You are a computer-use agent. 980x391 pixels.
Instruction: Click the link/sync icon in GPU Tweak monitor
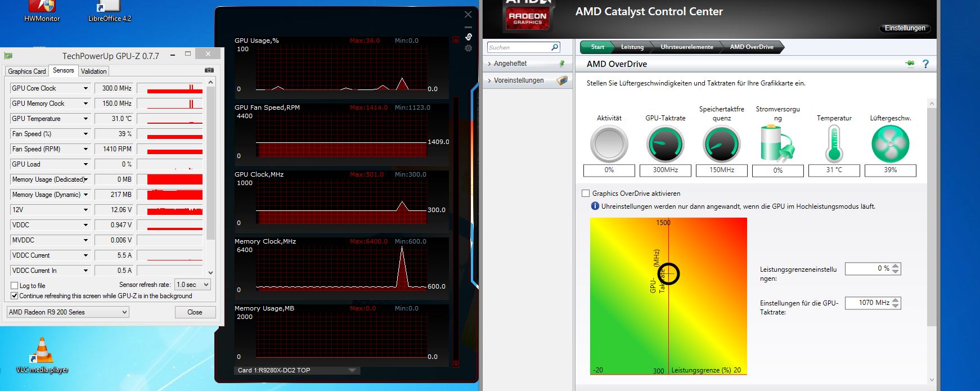click(x=468, y=37)
